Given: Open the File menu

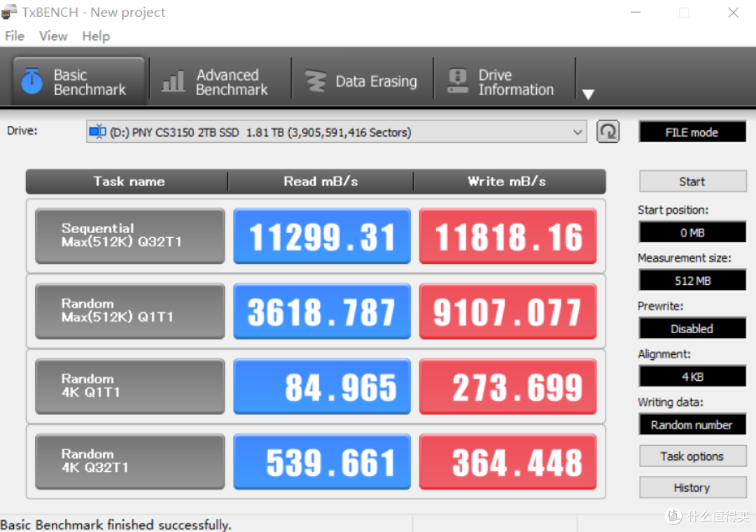Looking at the screenshot, I should pos(13,36).
